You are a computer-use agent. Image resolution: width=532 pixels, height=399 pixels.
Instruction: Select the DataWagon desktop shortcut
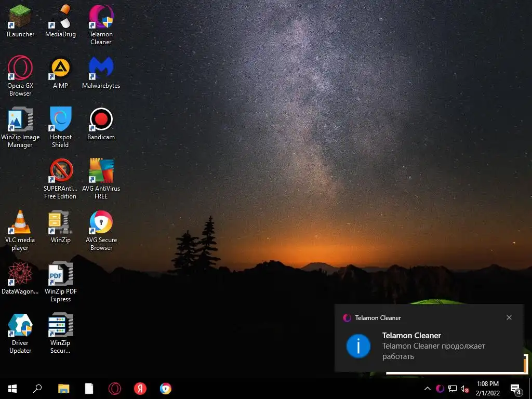20,278
